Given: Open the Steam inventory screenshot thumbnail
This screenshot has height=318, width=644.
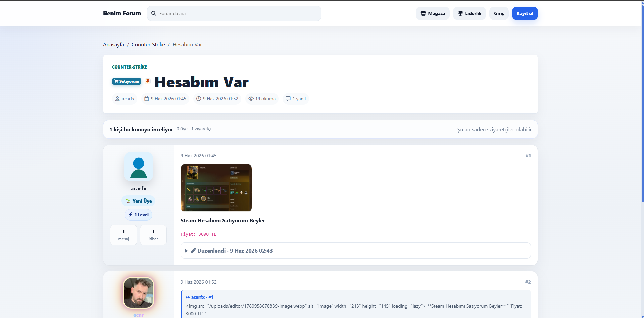Looking at the screenshot, I should pyautogui.click(x=216, y=188).
